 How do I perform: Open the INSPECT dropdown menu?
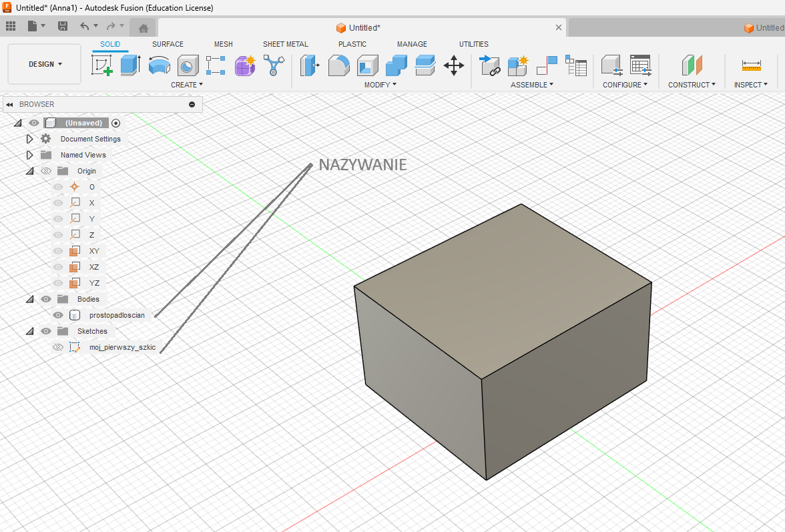[x=750, y=85]
